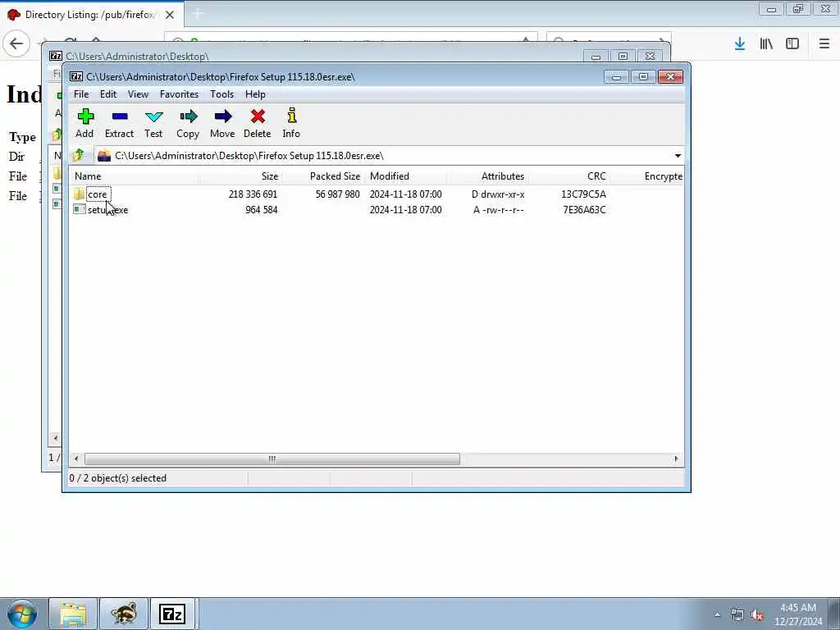This screenshot has width=840, height=630.
Task: Sort by the Encrypted column
Action: click(647, 176)
